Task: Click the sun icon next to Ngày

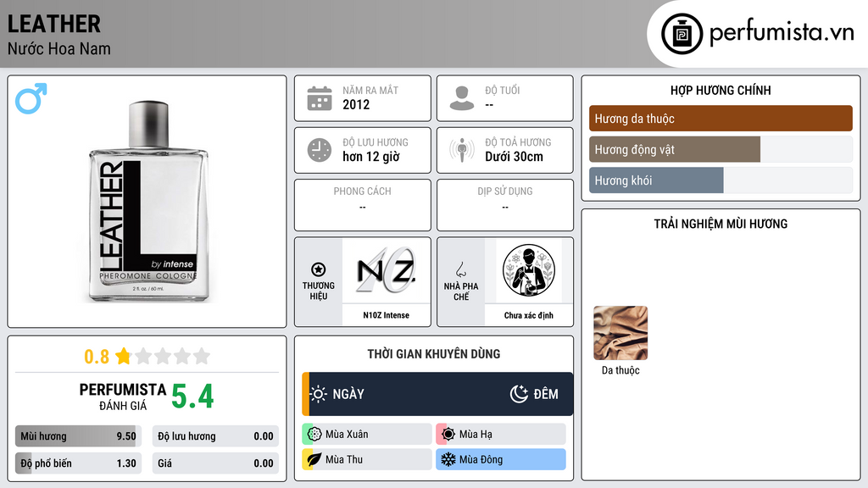Action: pyautogui.click(x=319, y=394)
